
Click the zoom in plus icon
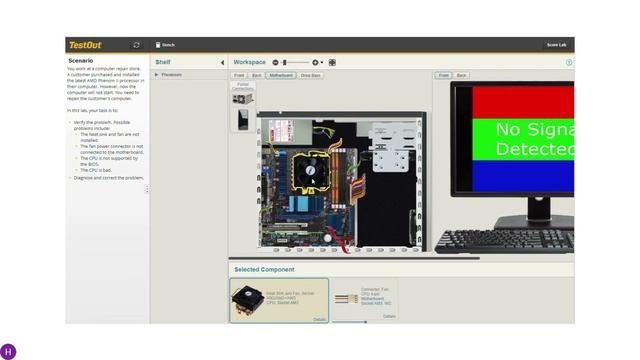[315, 62]
